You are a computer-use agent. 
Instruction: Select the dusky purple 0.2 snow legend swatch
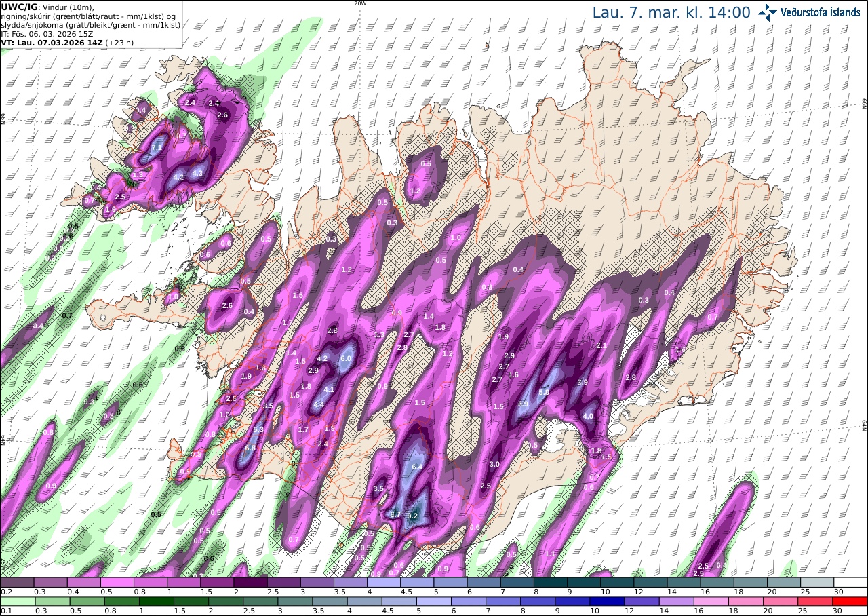(17, 582)
